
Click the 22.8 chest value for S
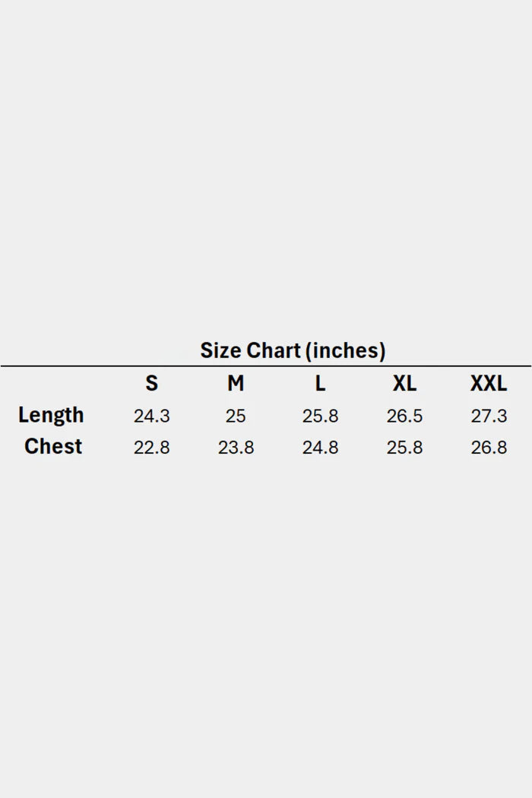click(x=152, y=448)
